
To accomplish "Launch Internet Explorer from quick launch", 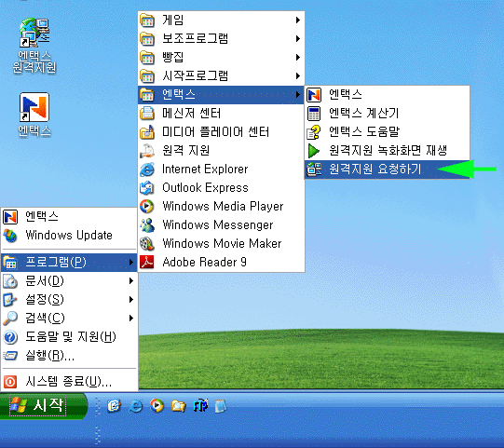I will [136, 406].
